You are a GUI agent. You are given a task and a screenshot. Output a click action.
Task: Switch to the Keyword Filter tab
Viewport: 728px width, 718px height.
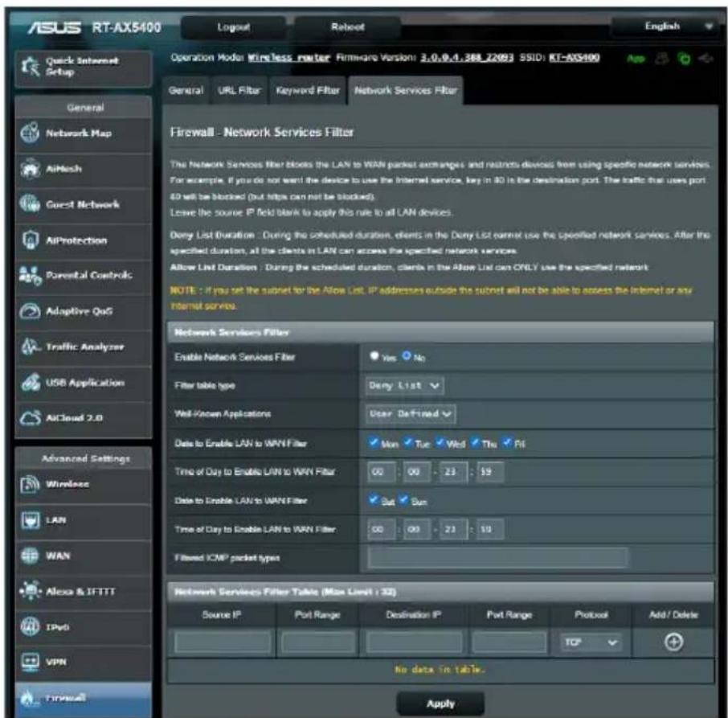[308, 91]
